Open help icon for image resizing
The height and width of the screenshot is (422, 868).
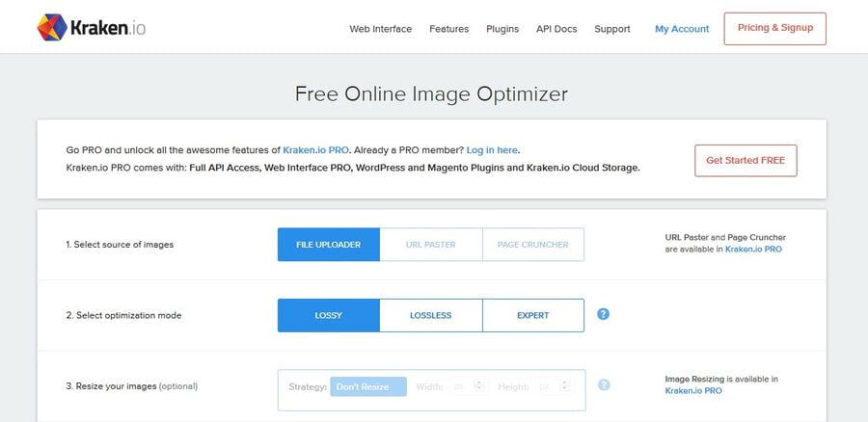[604, 385]
